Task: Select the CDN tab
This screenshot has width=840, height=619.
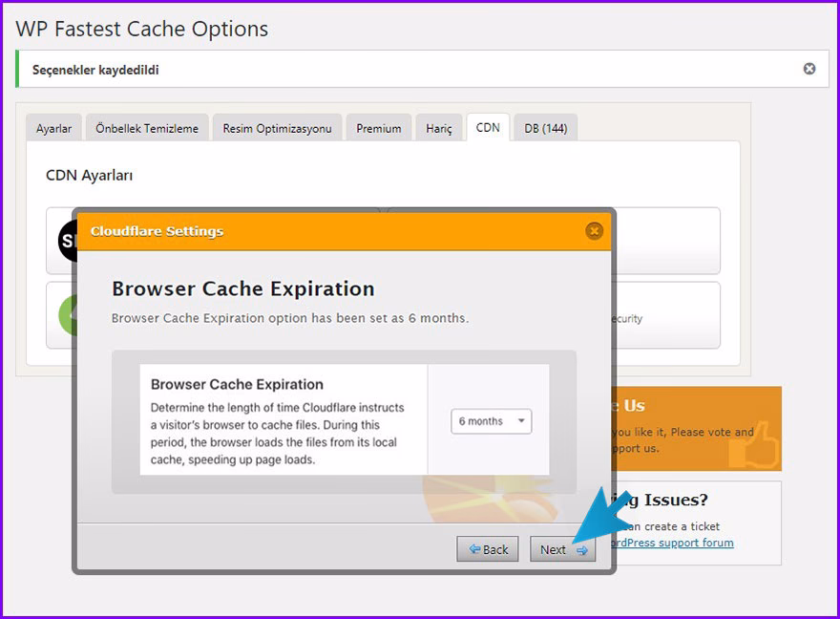Action: 488,128
